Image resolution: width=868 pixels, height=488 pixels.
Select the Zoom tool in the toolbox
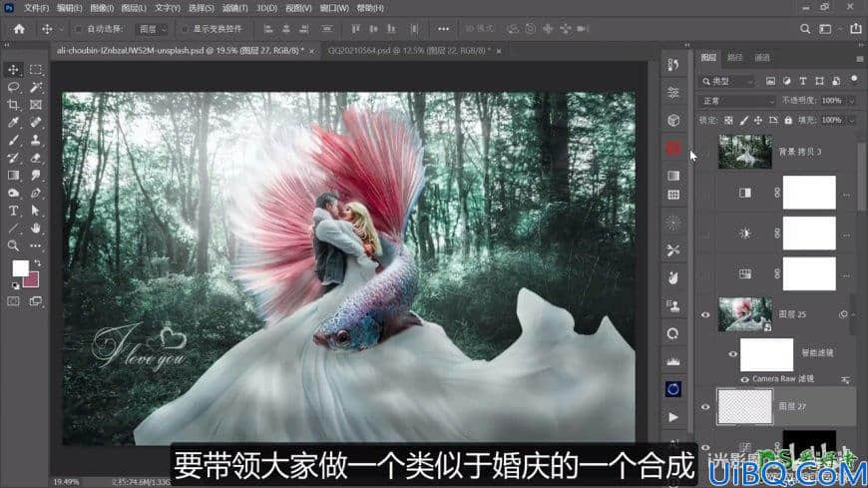point(13,245)
